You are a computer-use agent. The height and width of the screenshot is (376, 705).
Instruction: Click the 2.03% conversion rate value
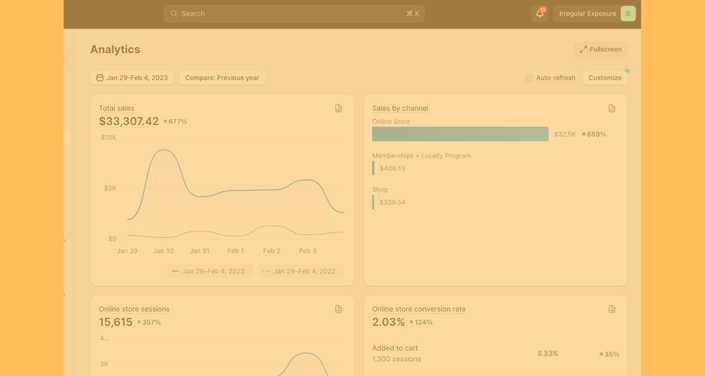pyautogui.click(x=388, y=322)
